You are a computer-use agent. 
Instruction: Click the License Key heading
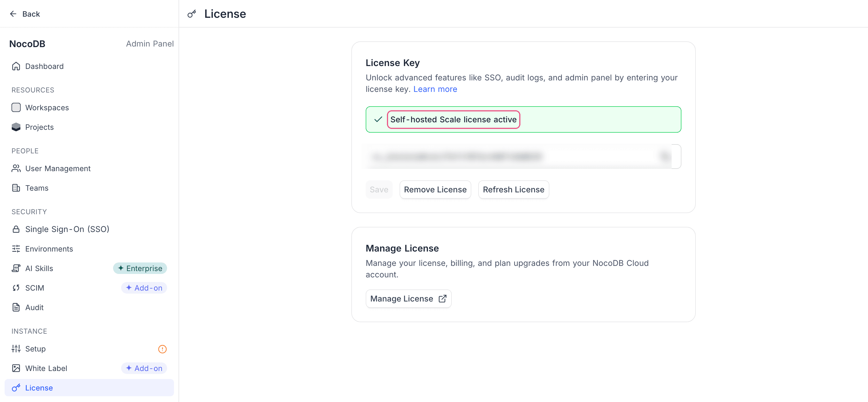pos(393,63)
